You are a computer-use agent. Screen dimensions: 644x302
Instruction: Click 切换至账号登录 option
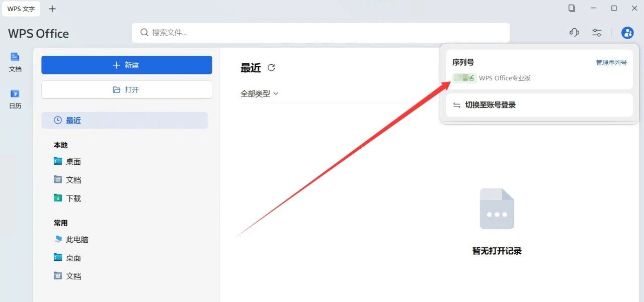[539, 105]
